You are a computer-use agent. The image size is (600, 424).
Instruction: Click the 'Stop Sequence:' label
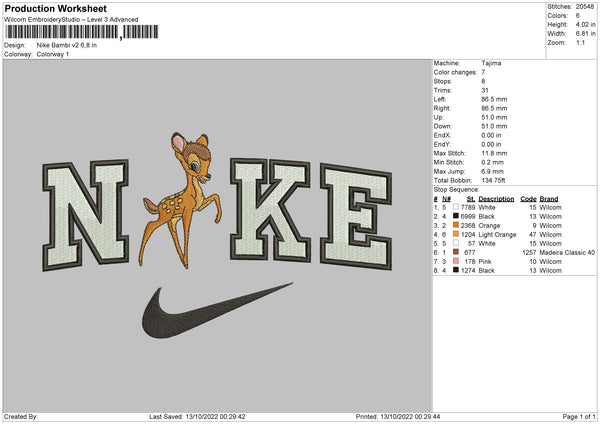point(456,189)
